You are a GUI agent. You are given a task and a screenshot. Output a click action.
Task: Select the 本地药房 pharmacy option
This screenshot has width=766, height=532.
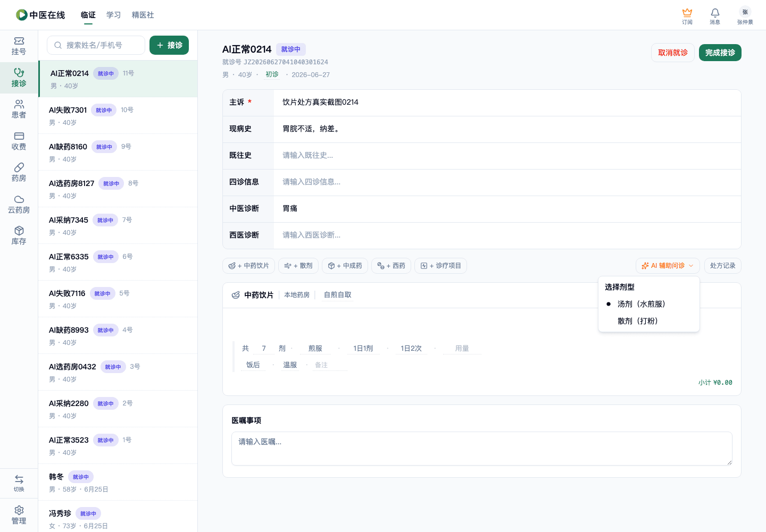[x=297, y=295]
